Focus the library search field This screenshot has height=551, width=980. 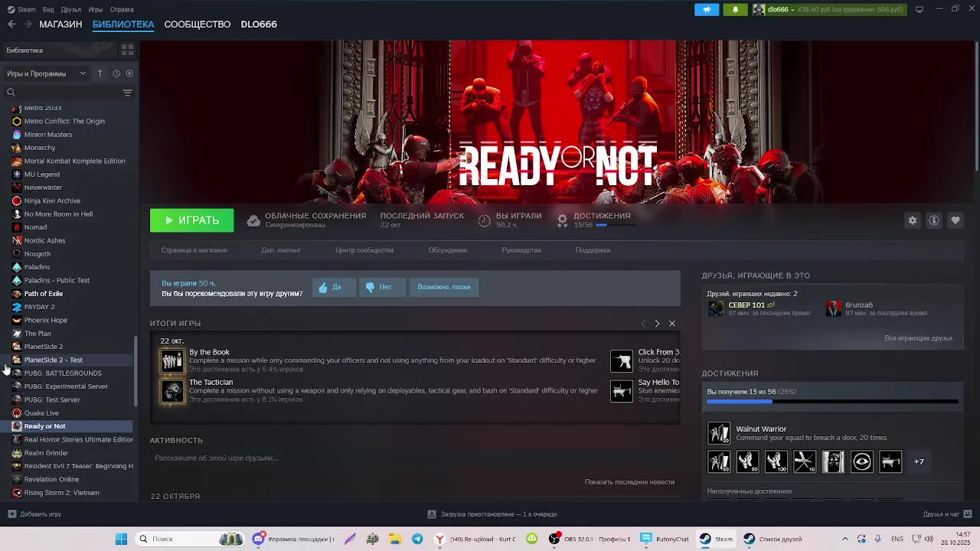click(63, 93)
